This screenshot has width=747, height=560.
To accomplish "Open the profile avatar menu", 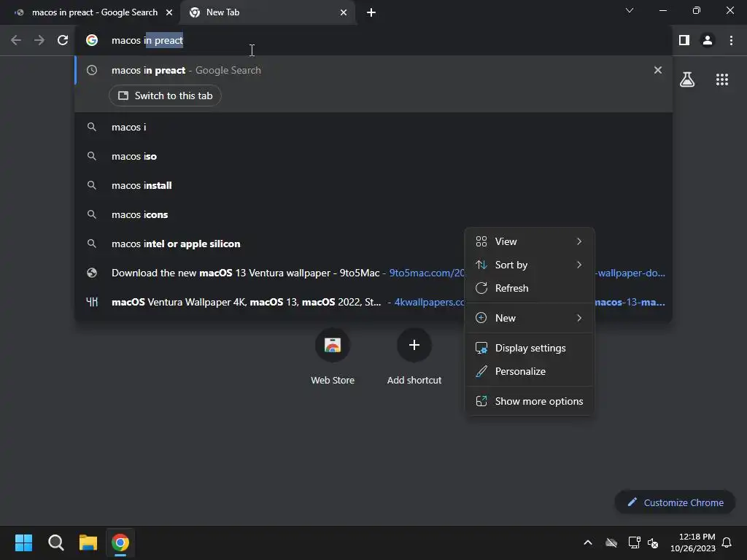I will click(x=708, y=41).
